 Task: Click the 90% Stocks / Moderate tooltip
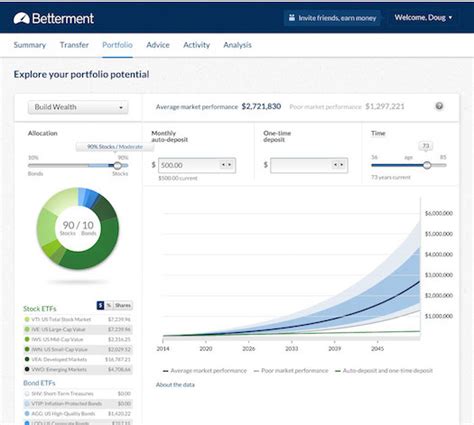coord(115,147)
